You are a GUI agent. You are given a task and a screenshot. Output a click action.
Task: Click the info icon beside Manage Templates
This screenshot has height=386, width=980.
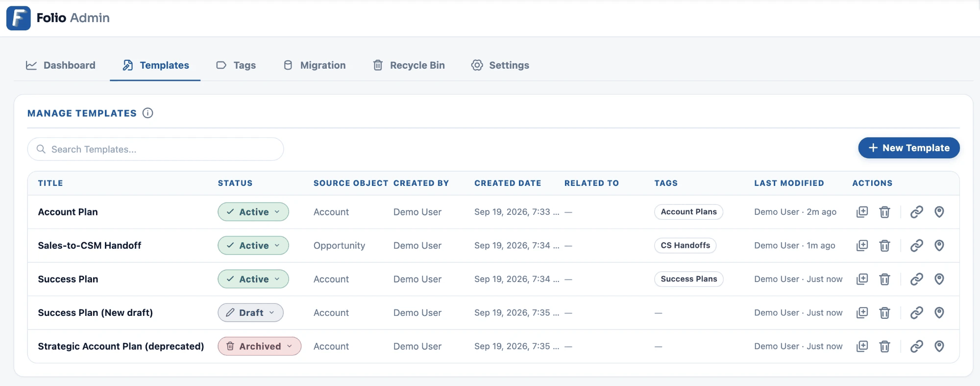[x=147, y=113]
